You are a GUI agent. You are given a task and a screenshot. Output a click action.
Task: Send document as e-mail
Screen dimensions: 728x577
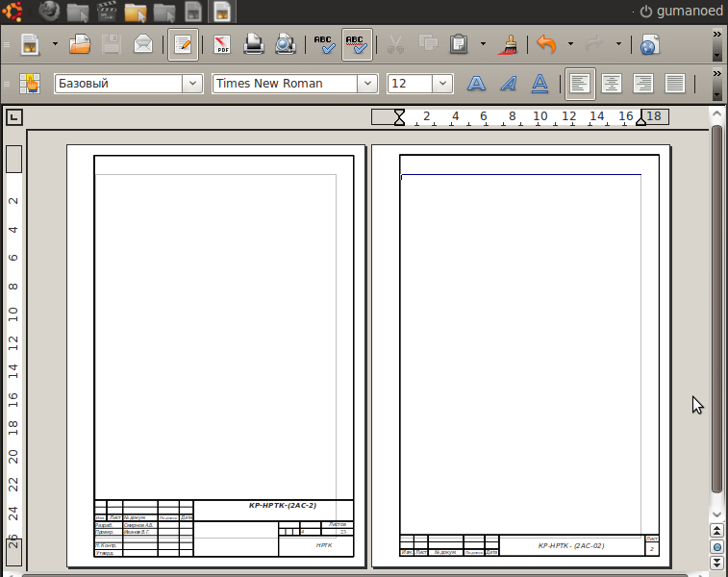(143, 44)
